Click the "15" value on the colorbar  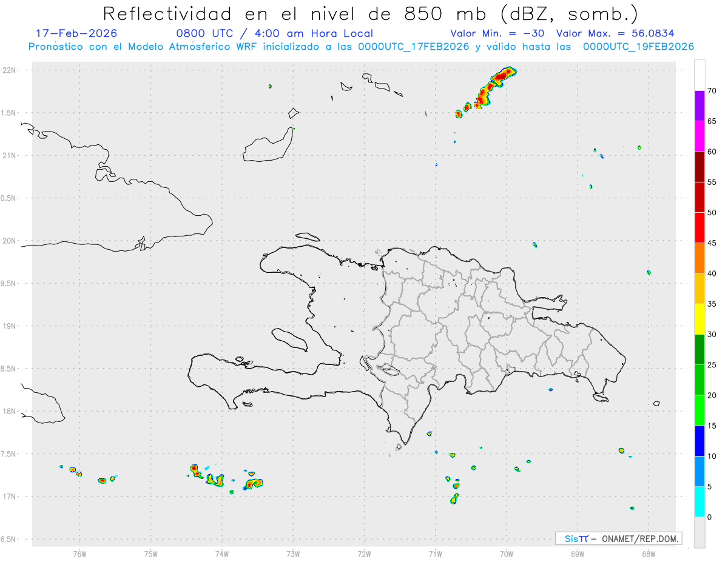[x=712, y=426]
